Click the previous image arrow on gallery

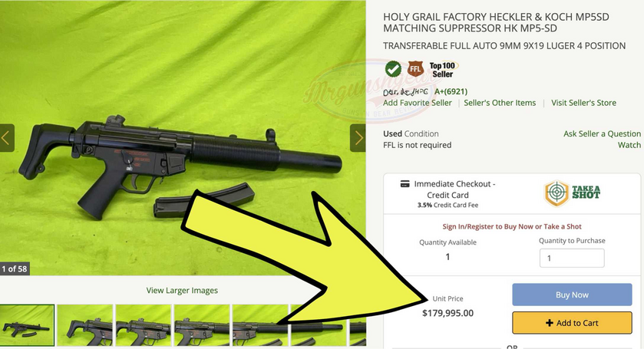coord(7,138)
